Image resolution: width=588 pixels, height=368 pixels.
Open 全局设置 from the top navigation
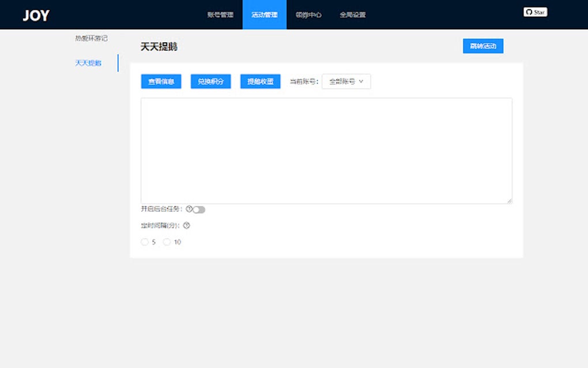click(352, 14)
